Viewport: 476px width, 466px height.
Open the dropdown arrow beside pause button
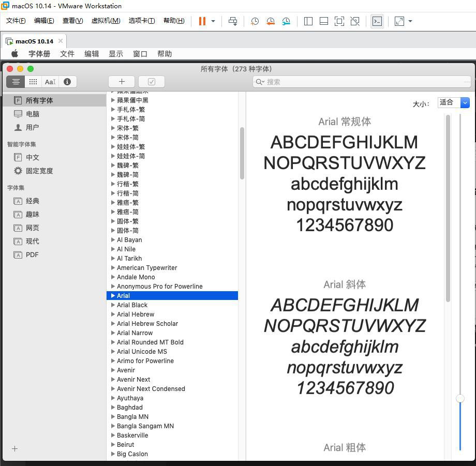(213, 21)
